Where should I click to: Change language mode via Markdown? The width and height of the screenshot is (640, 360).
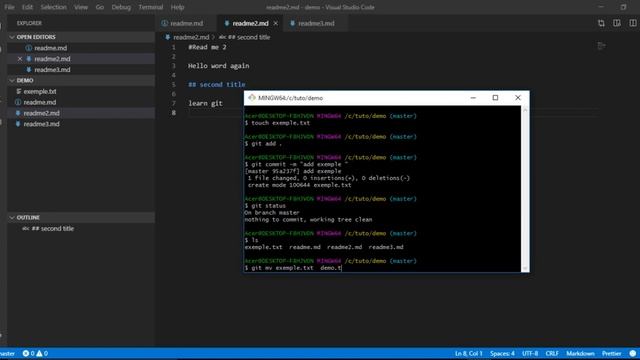(580, 353)
